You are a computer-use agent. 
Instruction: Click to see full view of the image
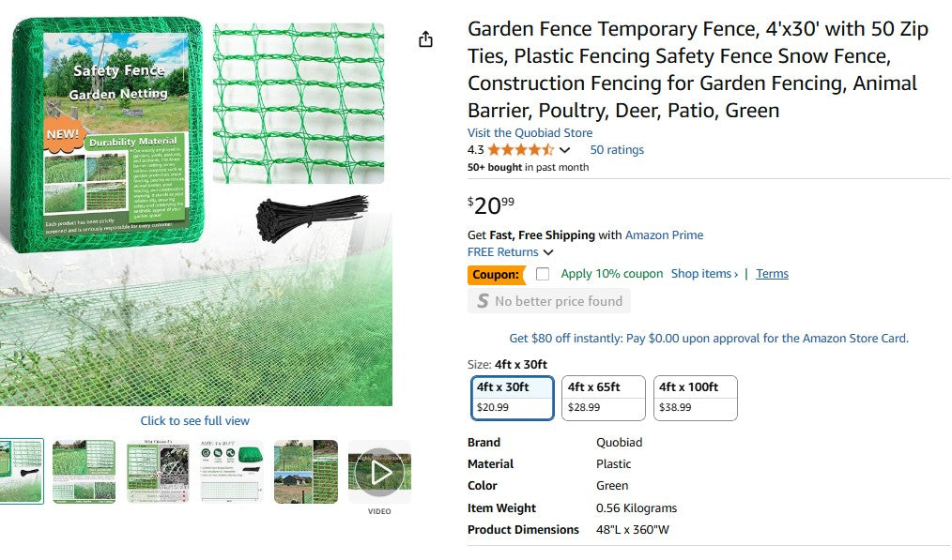tap(193, 420)
